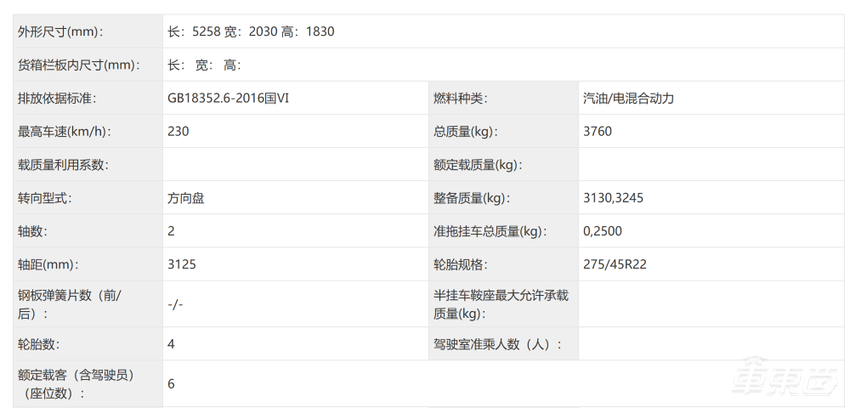Click the 方向盘 steering type value
The image size is (850, 408).
(x=187, y=198)
